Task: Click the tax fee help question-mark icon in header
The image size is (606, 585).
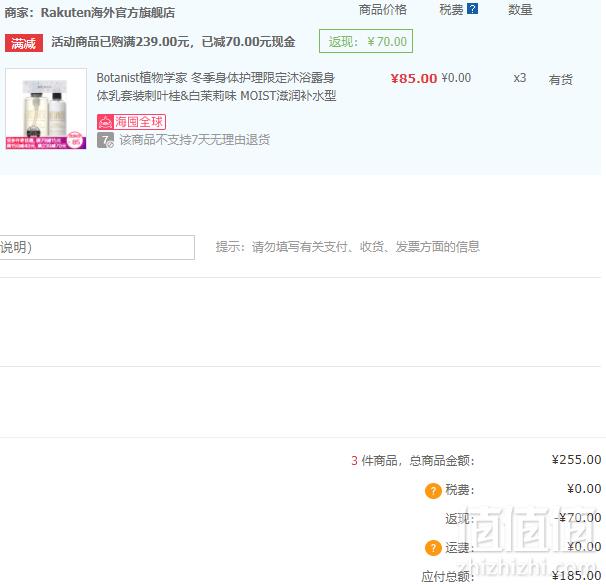Action: pos(472,9)
